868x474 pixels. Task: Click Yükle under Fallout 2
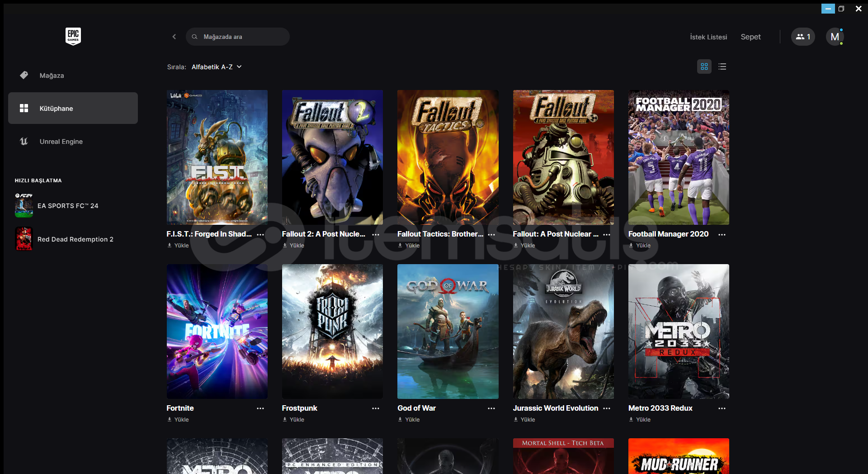pos(293,246)
